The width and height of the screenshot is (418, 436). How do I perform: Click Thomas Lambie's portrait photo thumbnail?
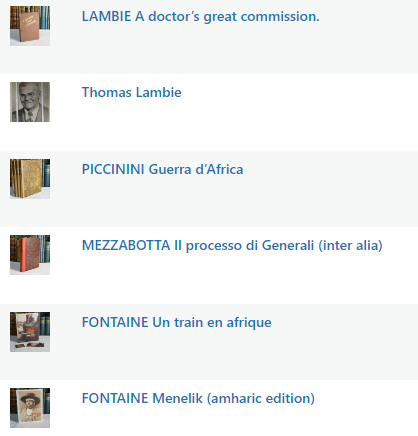click(30, 102)
